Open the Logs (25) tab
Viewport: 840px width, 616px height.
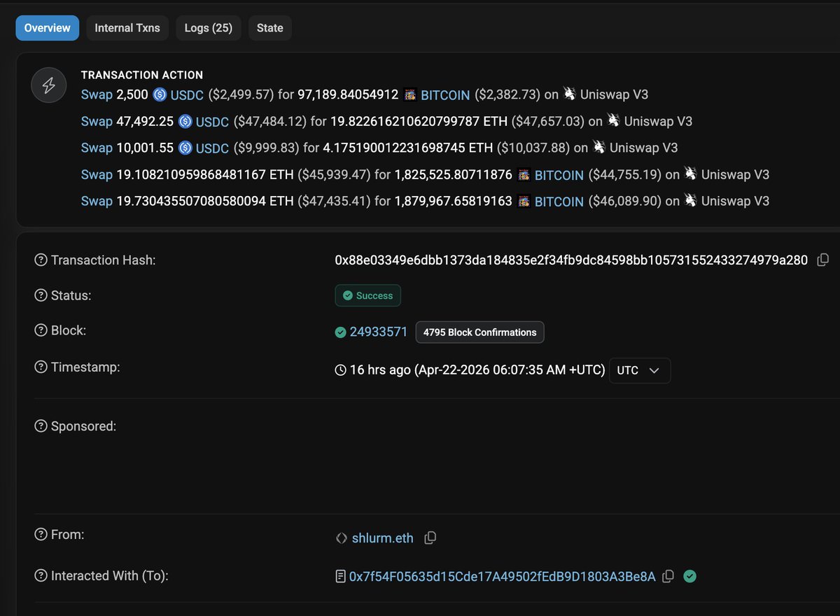coord(209,28)
